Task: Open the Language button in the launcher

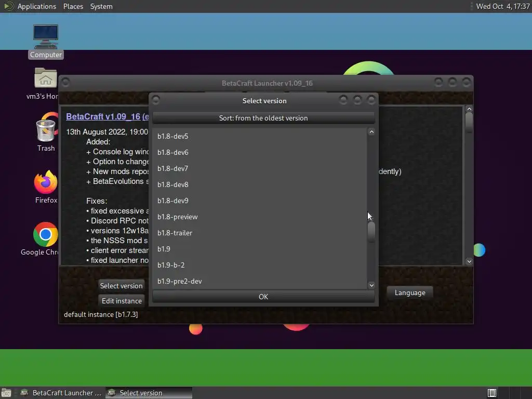Action: click(x=410, y=292)
